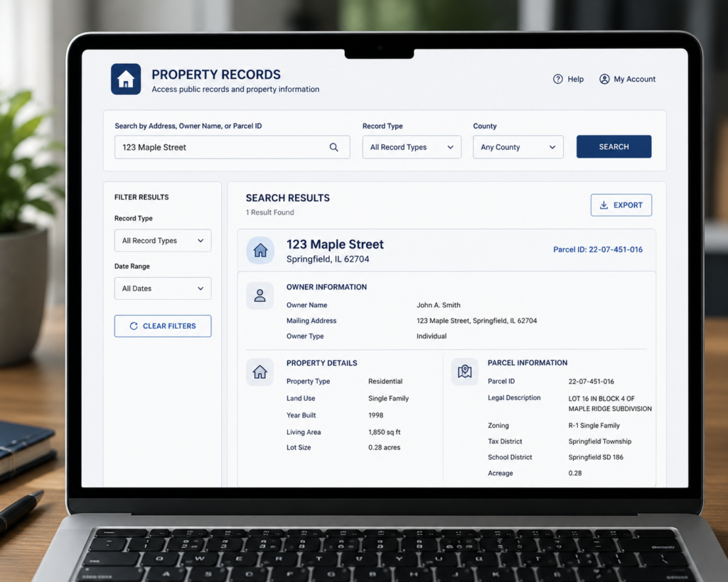Click the FILTER RESULTS heading
The width and height of the screenshot is (728, 582).
pyautogui.click(x=141, y=198)
